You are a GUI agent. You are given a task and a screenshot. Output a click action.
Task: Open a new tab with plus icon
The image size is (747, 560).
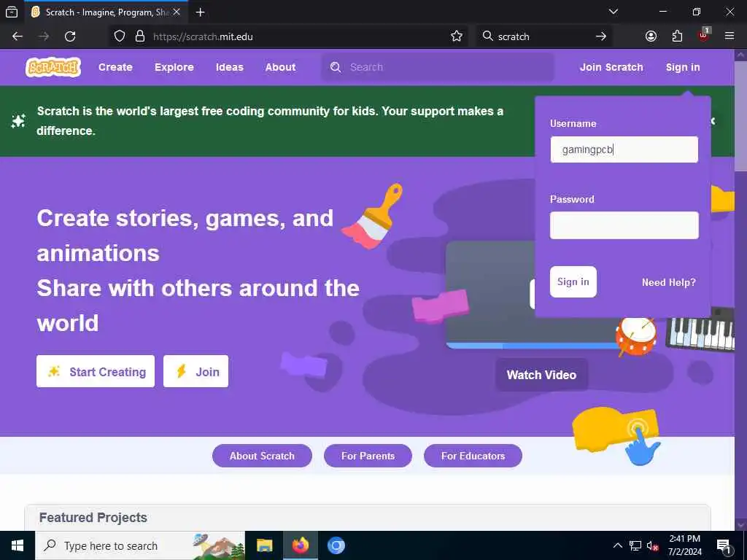click(200, 12)
